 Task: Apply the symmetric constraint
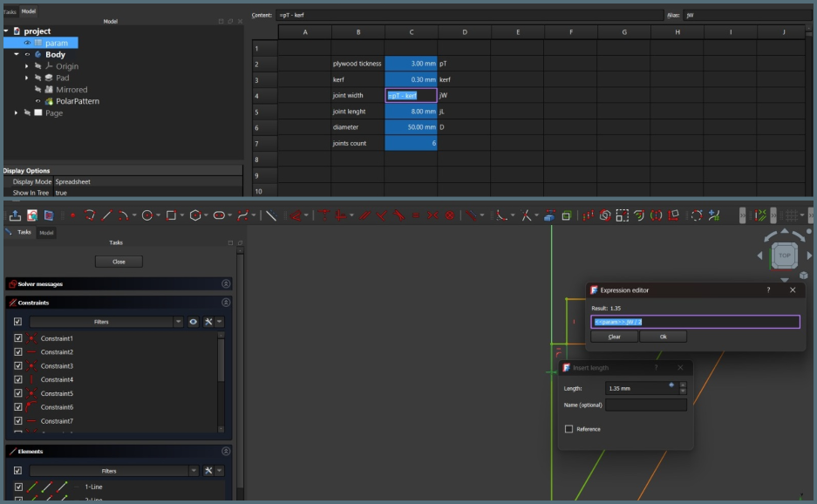point(432,215)
